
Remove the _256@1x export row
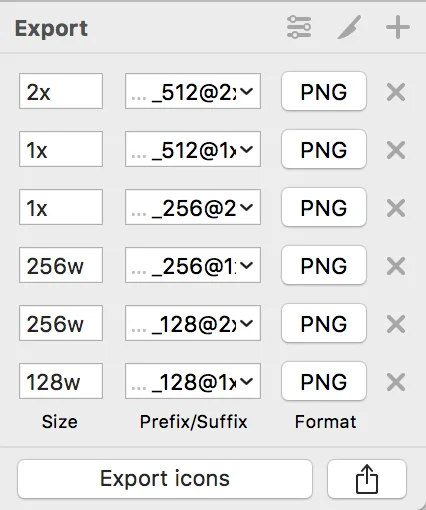click(396, 266)
